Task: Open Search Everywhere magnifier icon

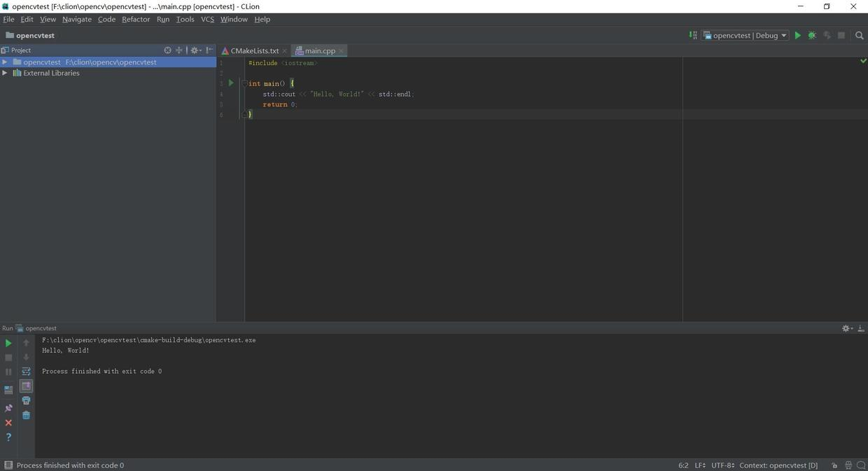Action: tap(860, 36)
